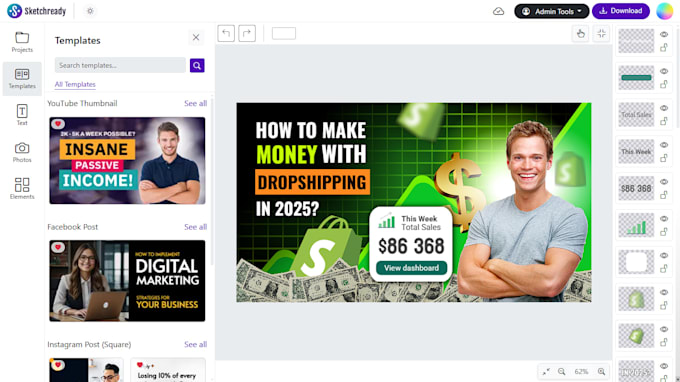Lock the This Week layer
The image size is (680, 382).
[x=664, y=158]
